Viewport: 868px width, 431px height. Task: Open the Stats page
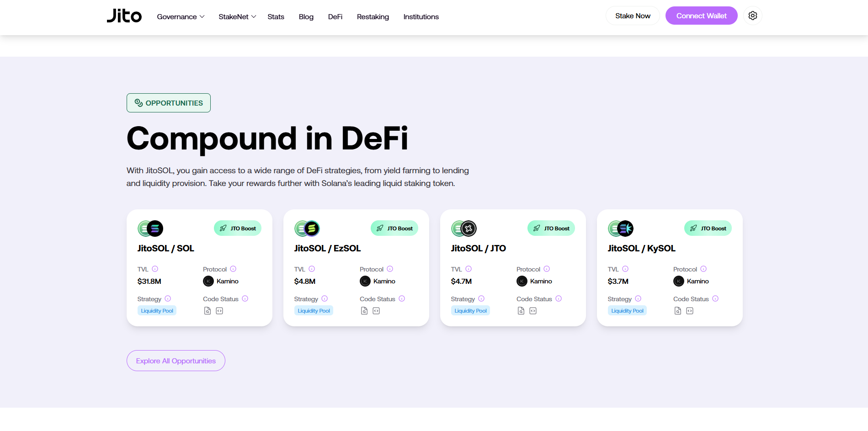tap(276, 16)
